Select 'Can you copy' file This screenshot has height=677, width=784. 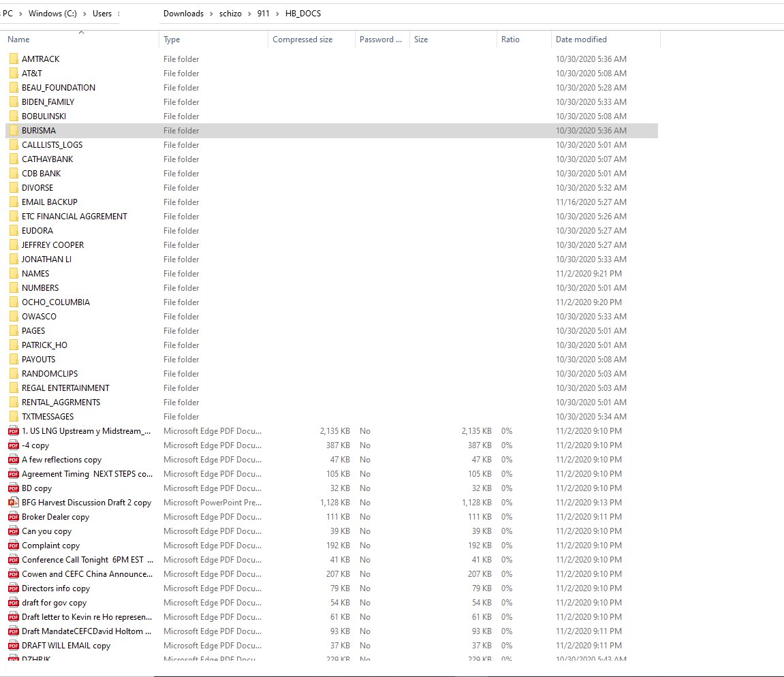click(46, 531)
